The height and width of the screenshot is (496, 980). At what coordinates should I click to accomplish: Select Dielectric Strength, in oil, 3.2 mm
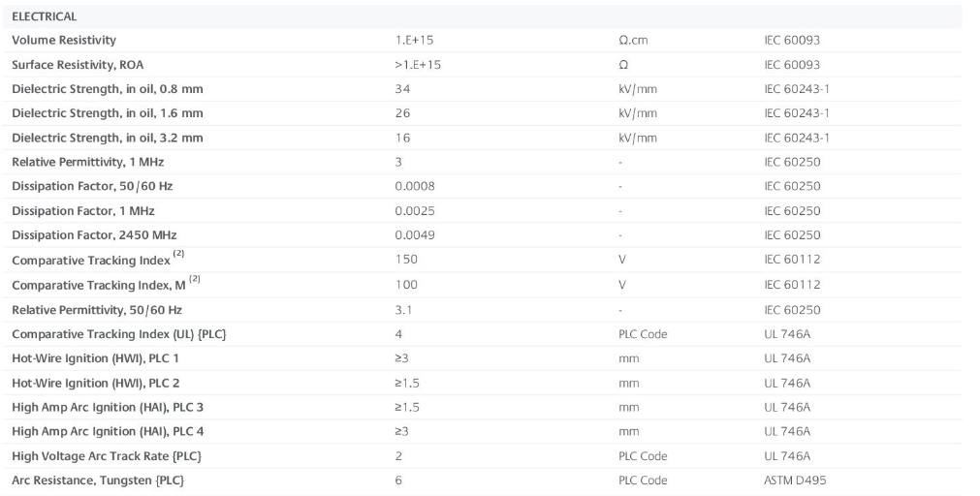108,138
